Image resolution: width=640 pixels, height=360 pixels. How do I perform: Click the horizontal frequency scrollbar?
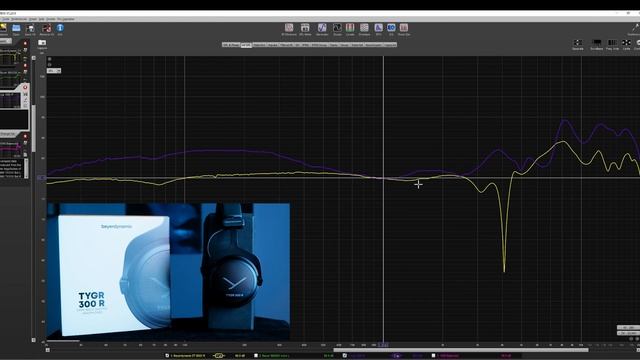coord(461,350)
